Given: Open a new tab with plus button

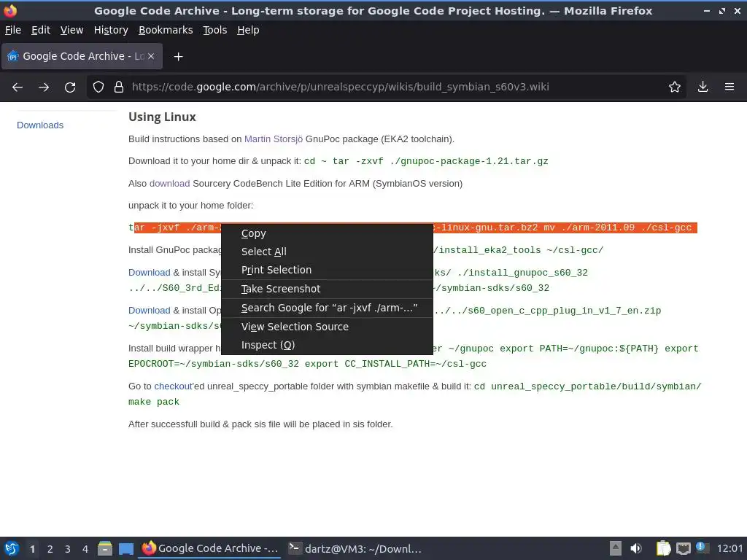Looking at the screenshot, I should tap(178, 57).
